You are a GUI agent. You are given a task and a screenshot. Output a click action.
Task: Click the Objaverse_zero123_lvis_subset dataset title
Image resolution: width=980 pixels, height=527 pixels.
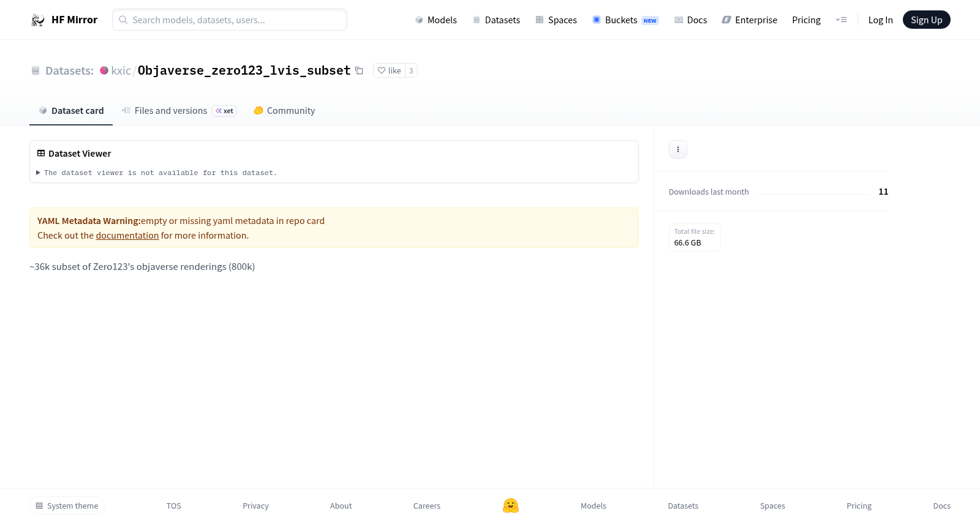tap(244, 70)
